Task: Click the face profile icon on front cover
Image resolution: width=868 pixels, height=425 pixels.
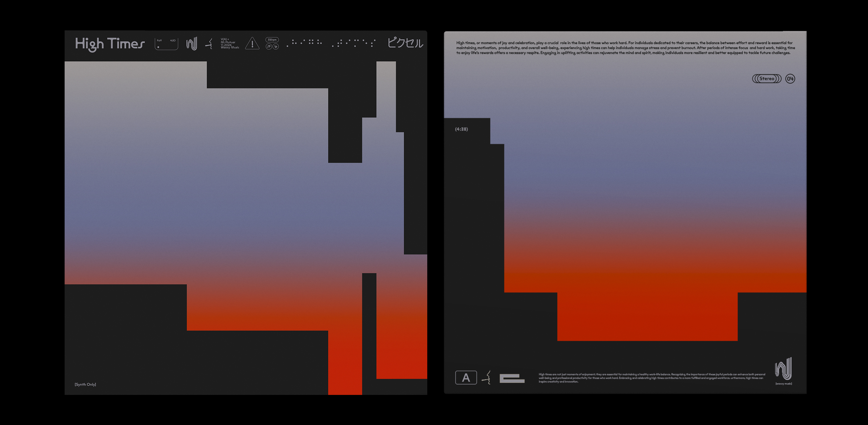Action: click(210, 44)
